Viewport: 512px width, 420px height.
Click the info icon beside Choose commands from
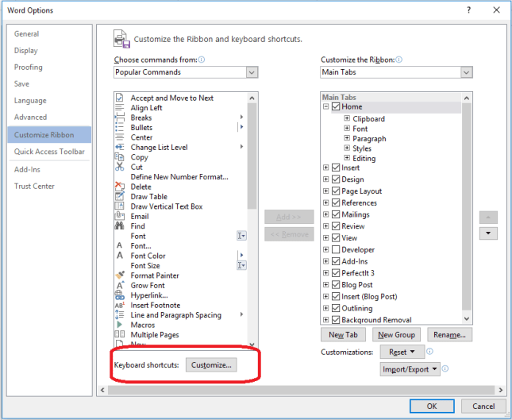202,60
